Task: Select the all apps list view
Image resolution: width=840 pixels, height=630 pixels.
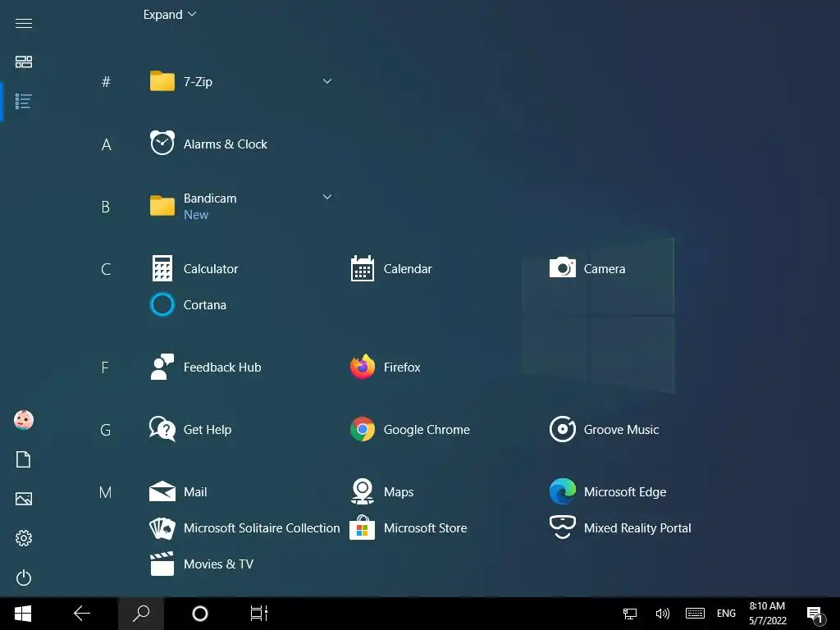Action: tap(24, 101)
